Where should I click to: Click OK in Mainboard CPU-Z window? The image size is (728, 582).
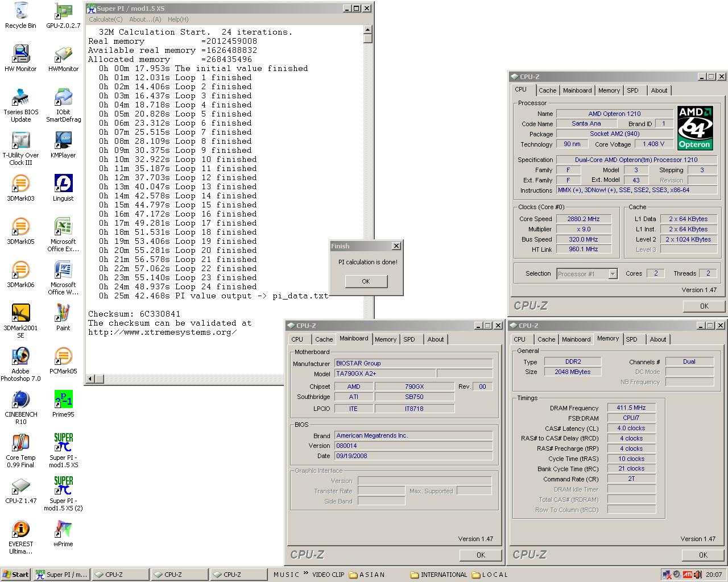tap(481, 555)
